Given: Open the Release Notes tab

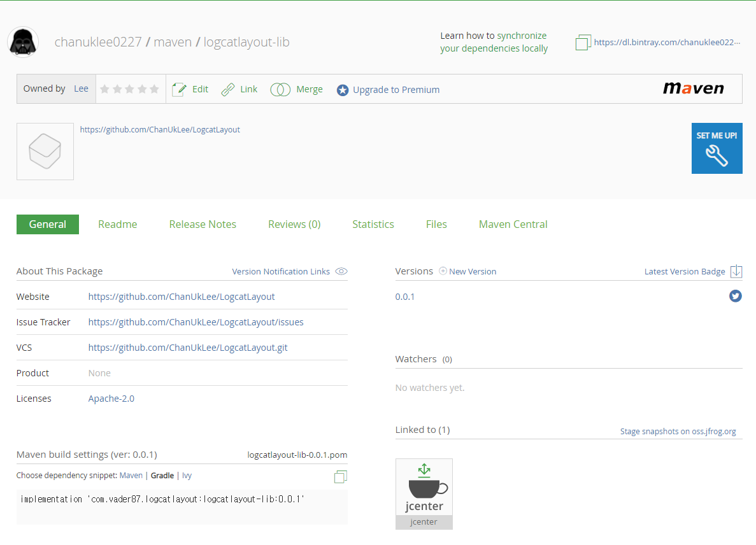Looking at the screenshot, I should tap(203, 224).
